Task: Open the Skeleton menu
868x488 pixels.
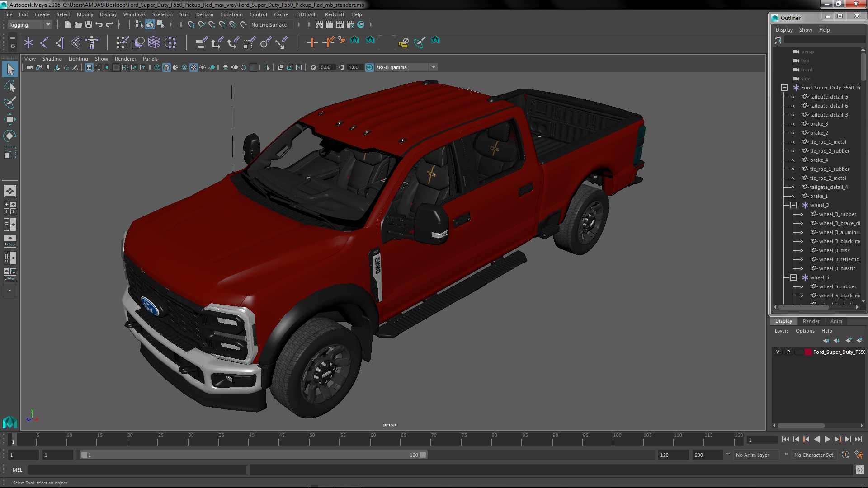Action: (x=162, y=14)
